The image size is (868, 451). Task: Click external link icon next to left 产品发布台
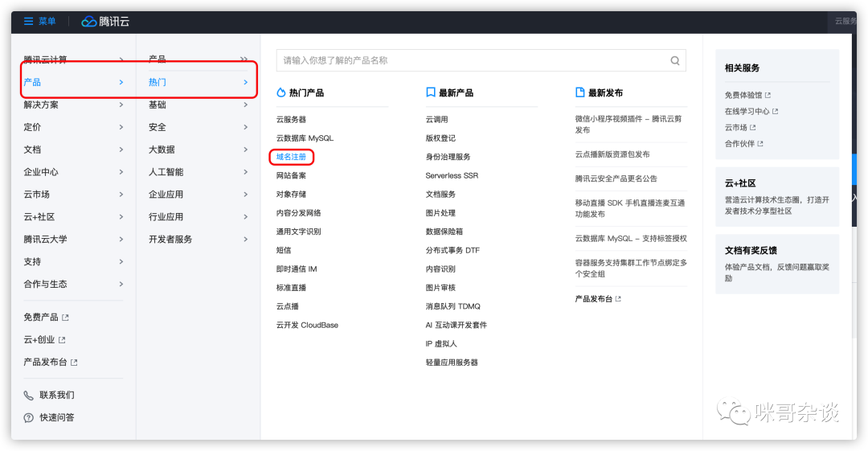[x=74, y=363]
